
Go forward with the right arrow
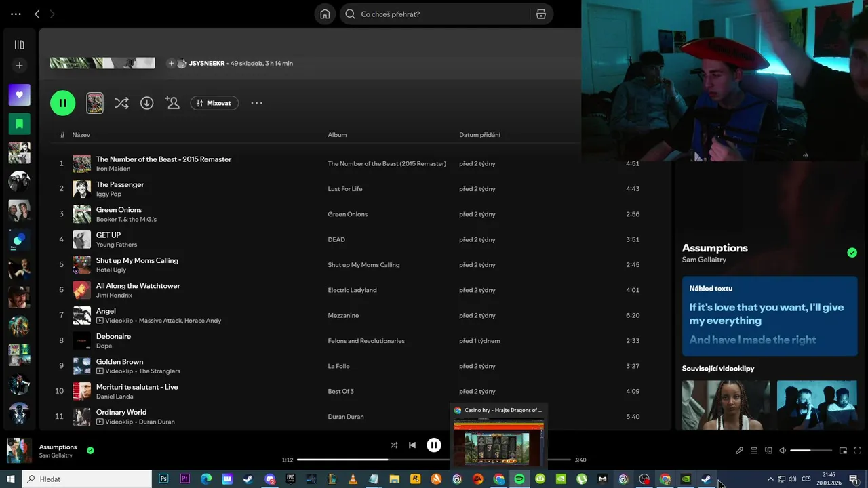pyautogui.click(x=52, y=14)
